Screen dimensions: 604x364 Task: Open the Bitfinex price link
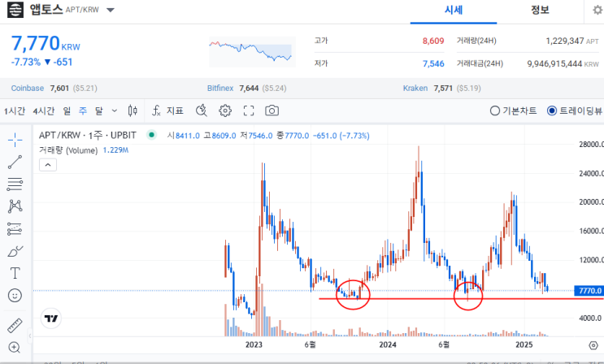point(220,89)
